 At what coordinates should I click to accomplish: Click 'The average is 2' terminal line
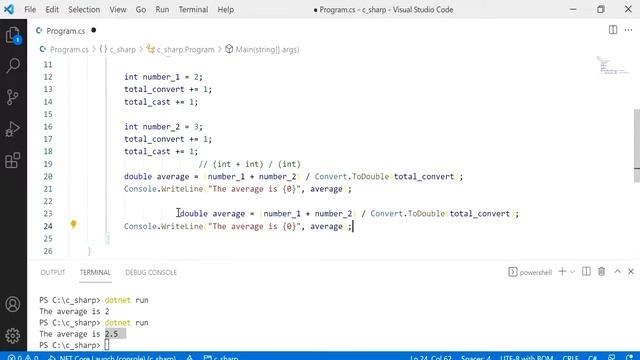tap(74, 311)
